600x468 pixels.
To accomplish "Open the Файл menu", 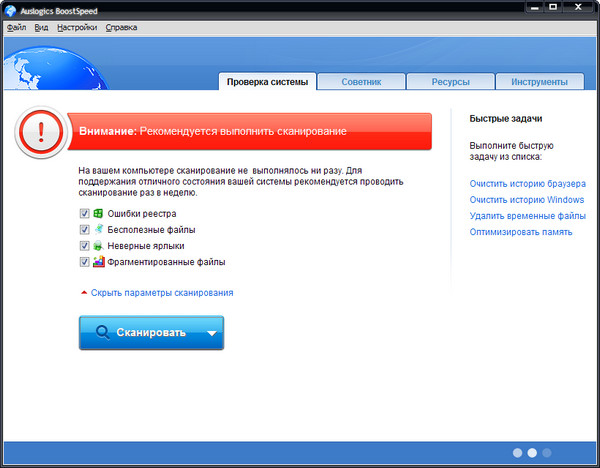I will 16,28.
